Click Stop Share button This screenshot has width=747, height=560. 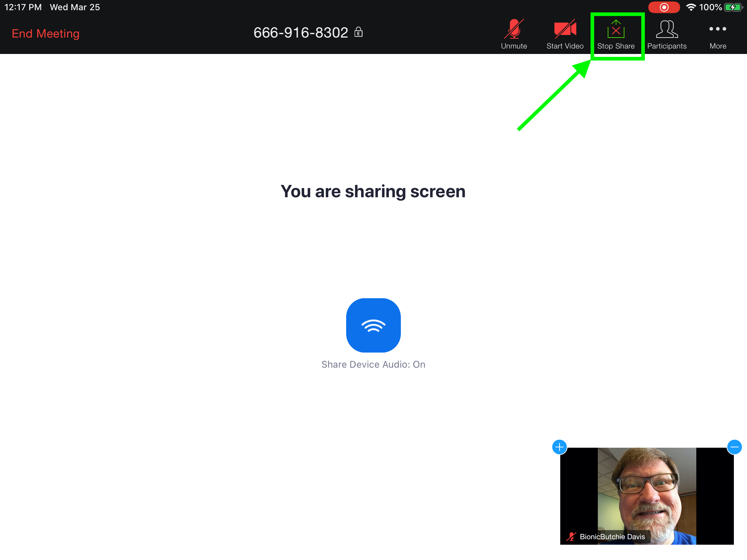[x=616, y=35]
